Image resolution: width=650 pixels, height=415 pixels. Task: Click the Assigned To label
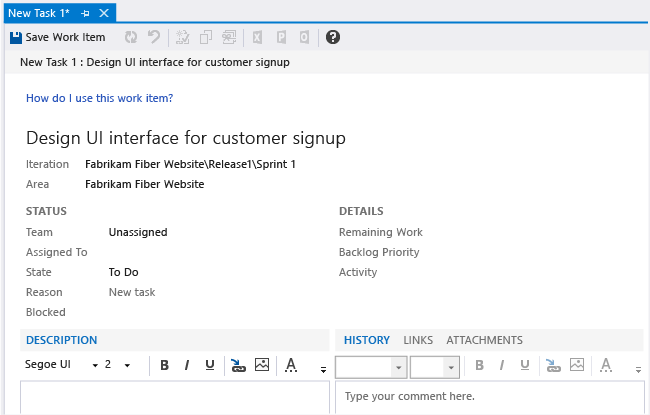[x=56, y=252]
